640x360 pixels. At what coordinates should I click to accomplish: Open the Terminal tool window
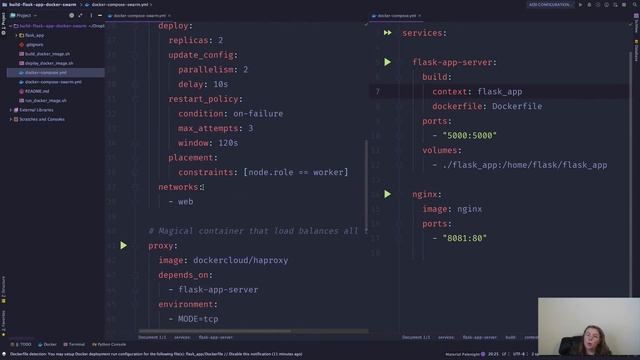point(74,344)
